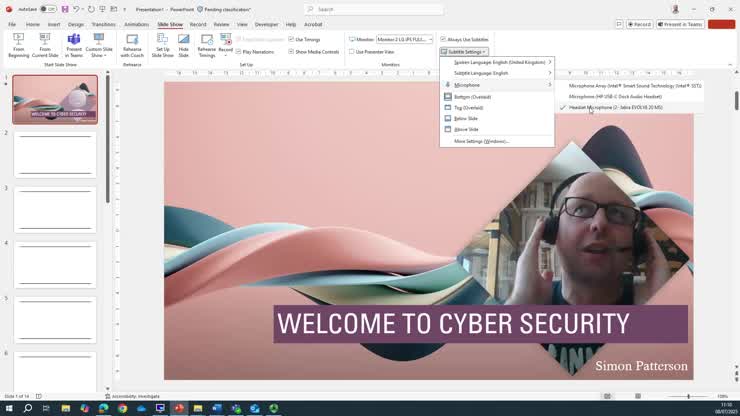This screenshot has width=740, height=416.
Task: Select slide 4 thumbnail
Action: [x=55, y=264]
